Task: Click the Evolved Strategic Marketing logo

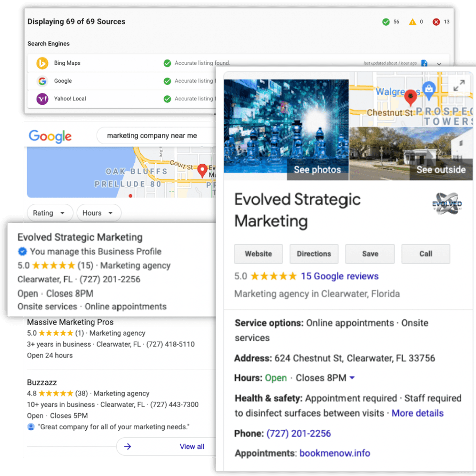Action: (x=446, y=203)
